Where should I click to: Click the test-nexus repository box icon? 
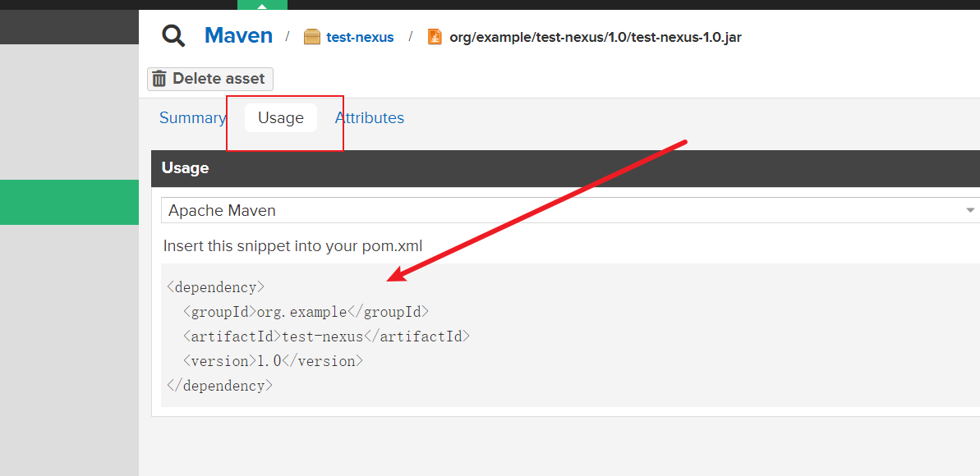click(x=312, y=37)
